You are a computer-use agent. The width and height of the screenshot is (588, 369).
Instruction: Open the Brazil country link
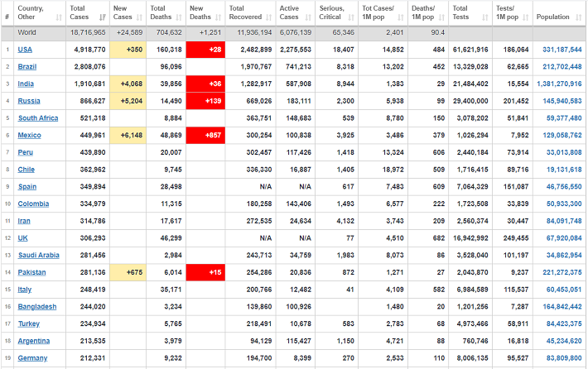27,67
